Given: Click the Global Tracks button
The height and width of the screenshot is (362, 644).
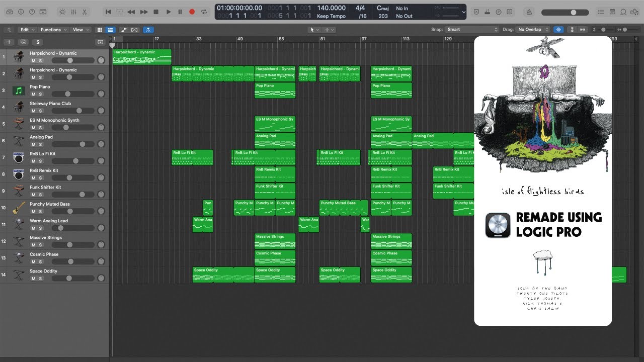Looking at the screenshot, I should (x=100, y=42).
